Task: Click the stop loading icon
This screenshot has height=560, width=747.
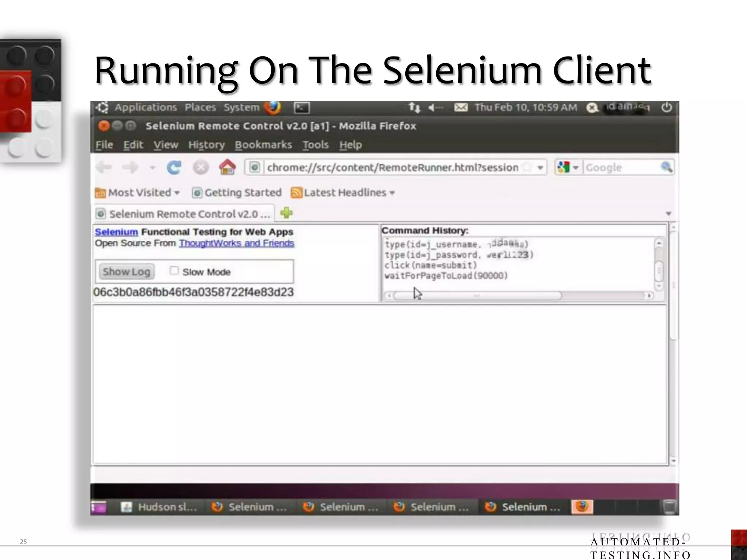Action: click(x=201, y=167)
